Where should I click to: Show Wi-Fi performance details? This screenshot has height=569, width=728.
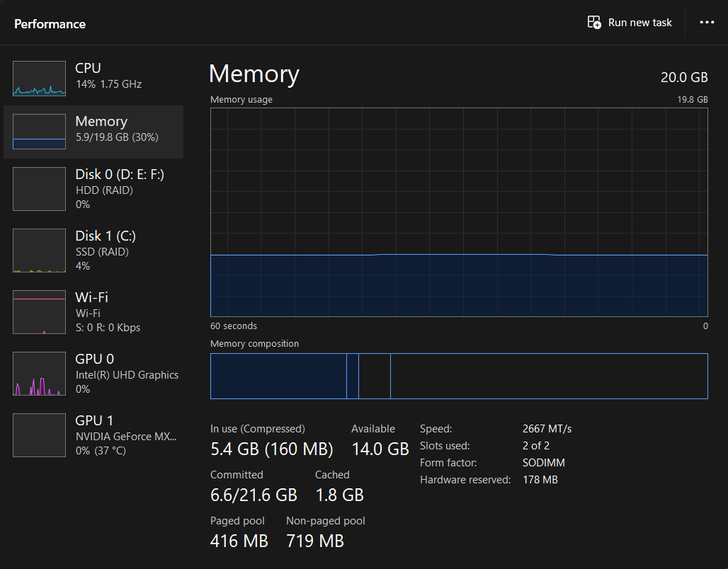[91, 298]
